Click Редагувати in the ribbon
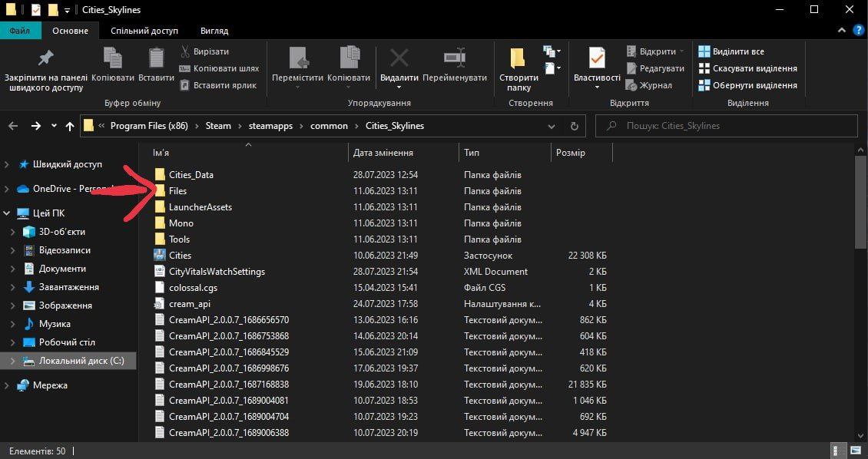The height and width of the screenshot is (459, 868). pyautogui.click(x=655, y=68)
